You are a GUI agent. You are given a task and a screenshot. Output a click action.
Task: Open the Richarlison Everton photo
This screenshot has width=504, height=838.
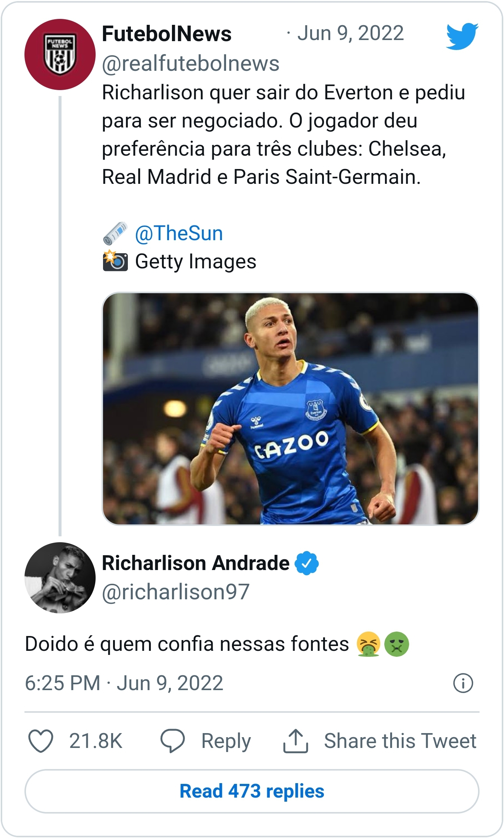click(290, 408)
